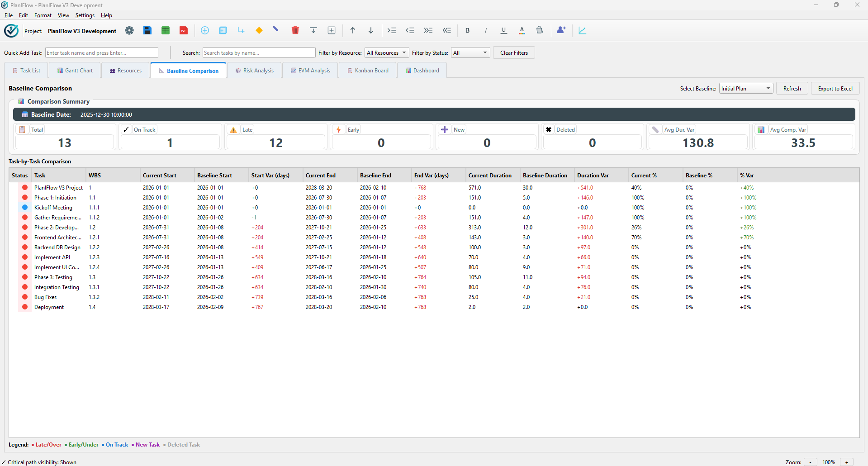Open Filter by Resource dropdown

click(x=387, y=53)
